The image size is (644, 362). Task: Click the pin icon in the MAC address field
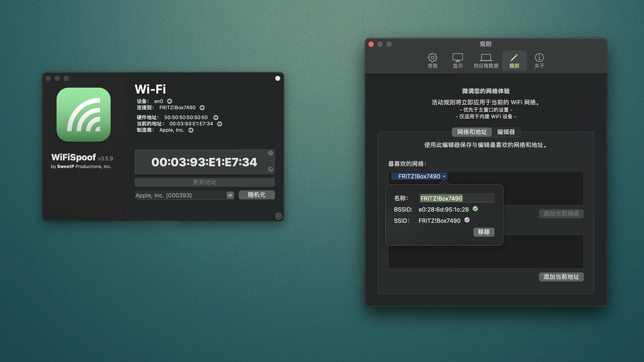pos(270,169)
